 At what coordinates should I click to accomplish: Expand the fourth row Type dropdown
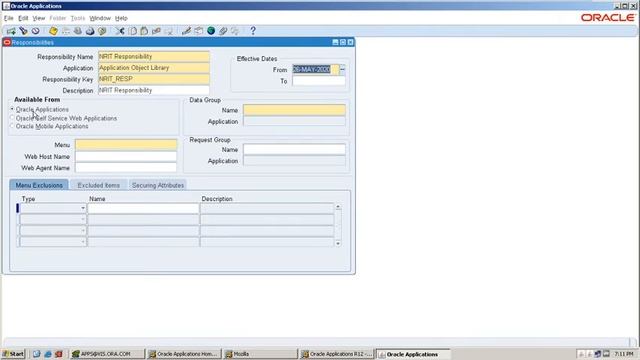pos(83,242)
